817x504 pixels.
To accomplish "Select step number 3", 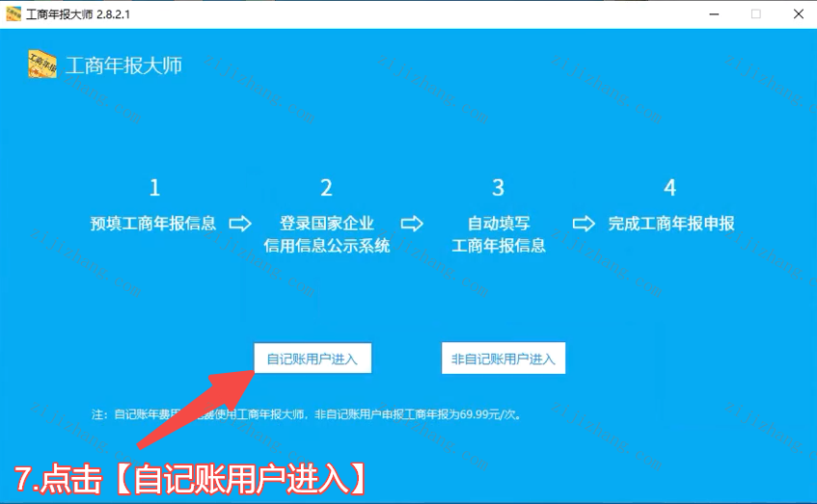I will click(x=498, y=188).
